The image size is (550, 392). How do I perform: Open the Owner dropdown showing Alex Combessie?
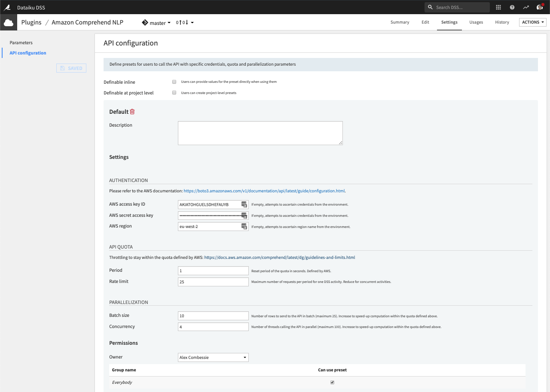(x=213, y=357)
